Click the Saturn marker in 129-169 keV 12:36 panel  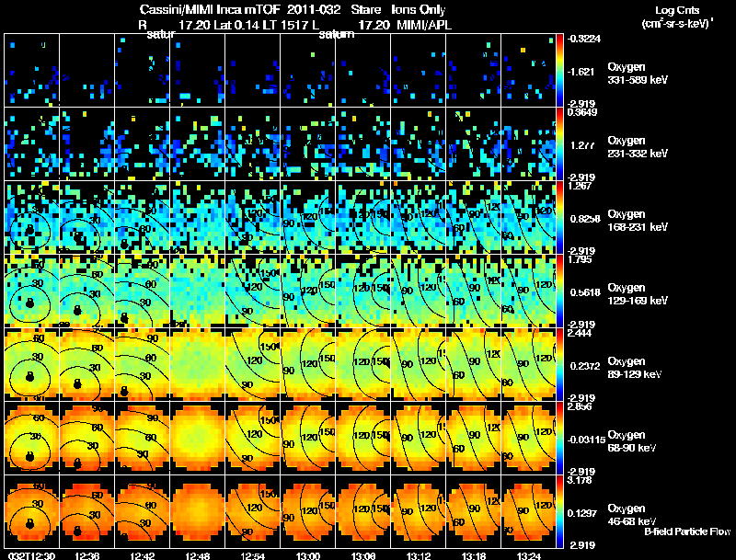78,311
